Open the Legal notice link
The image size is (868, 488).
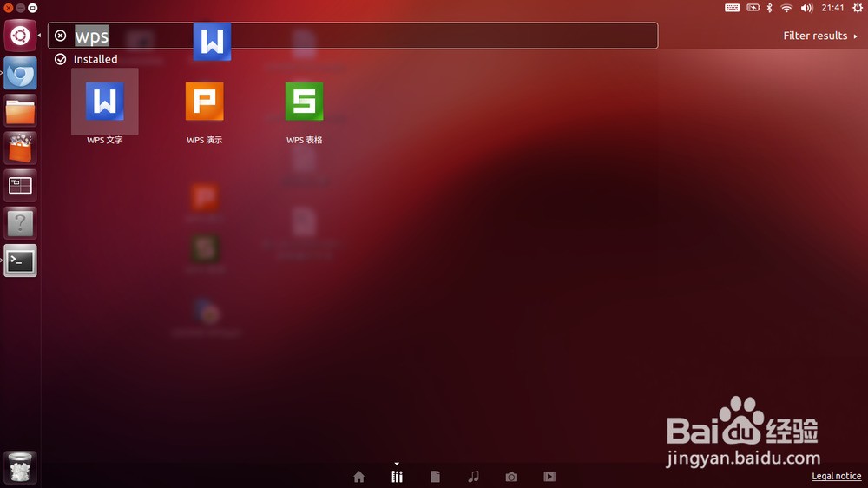(836, 476)
